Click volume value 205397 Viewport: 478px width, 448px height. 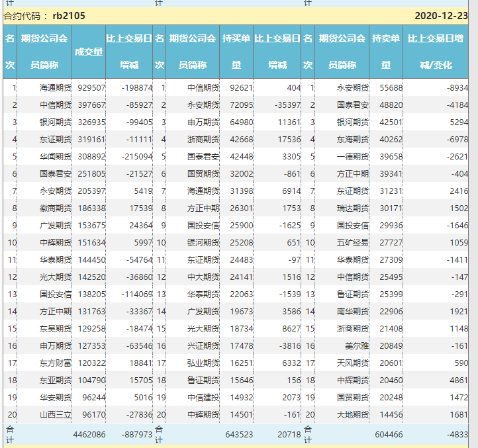[x=91, y=191]
